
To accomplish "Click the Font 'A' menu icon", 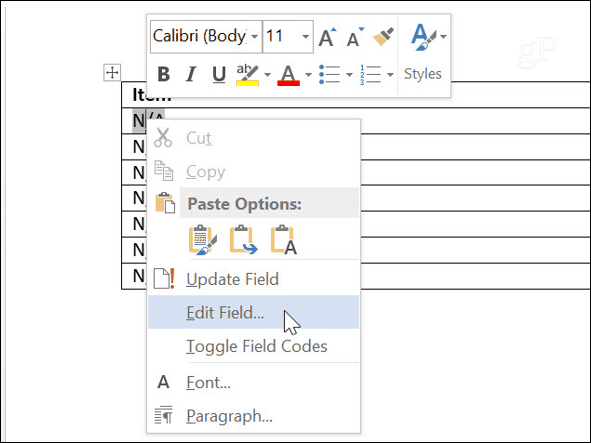I will pyautogui.click(x=163, y=382).
